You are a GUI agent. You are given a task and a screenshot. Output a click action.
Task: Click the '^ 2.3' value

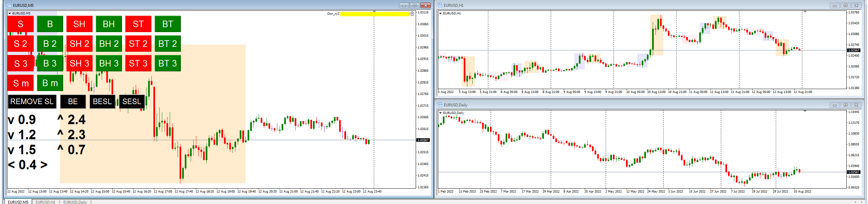click(71, 135)
